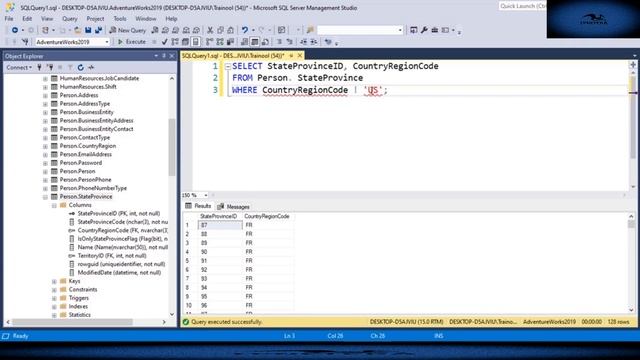Expand the Person.Address table node
Screen dimensions: 640x360
click(x=45, y=96)
